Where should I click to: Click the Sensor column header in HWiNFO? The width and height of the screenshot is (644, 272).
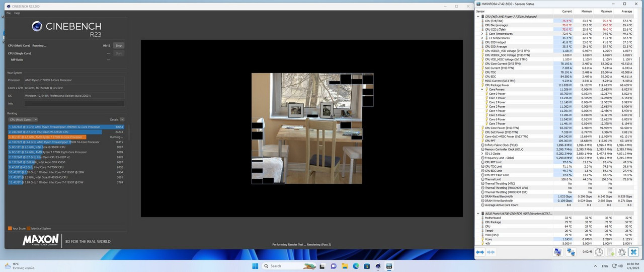tap(514, 11)
